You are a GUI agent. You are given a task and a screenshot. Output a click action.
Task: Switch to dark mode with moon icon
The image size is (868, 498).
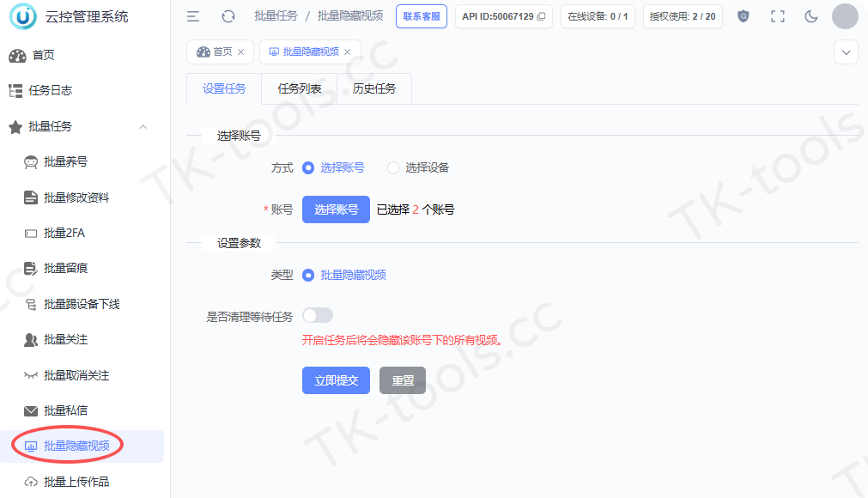pos(811,16)
